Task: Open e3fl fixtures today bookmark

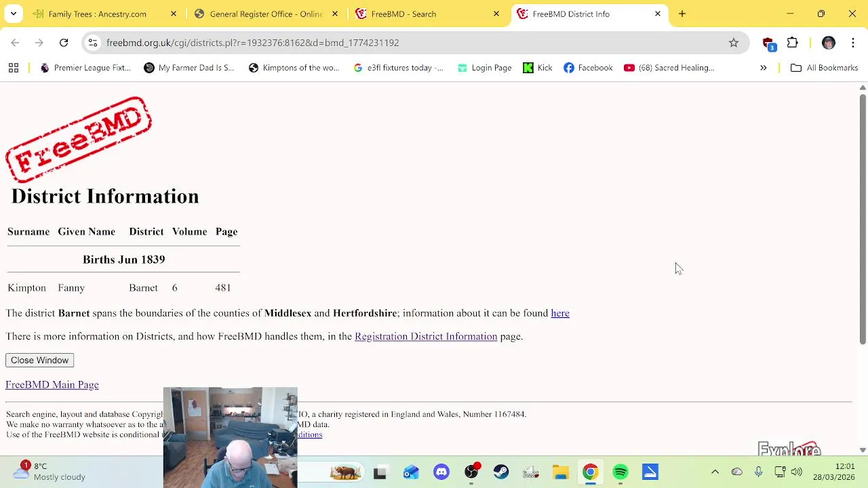Action: click(x=398, y=68)
